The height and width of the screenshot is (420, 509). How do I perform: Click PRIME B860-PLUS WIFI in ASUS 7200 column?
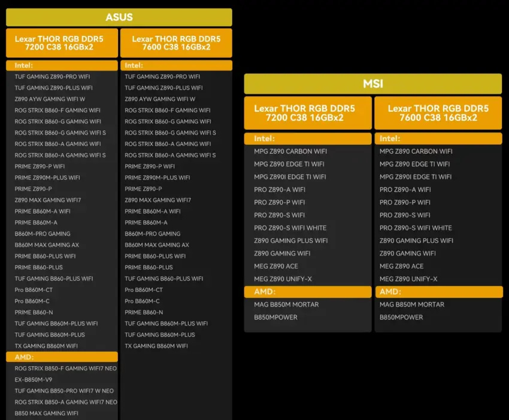[45, 256]
